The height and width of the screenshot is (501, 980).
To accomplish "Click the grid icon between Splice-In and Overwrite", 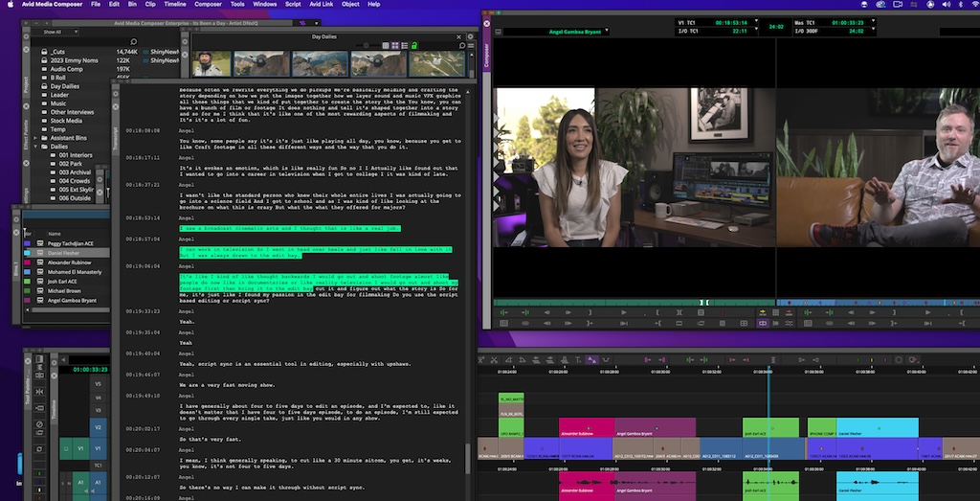I will pos(775,312).
